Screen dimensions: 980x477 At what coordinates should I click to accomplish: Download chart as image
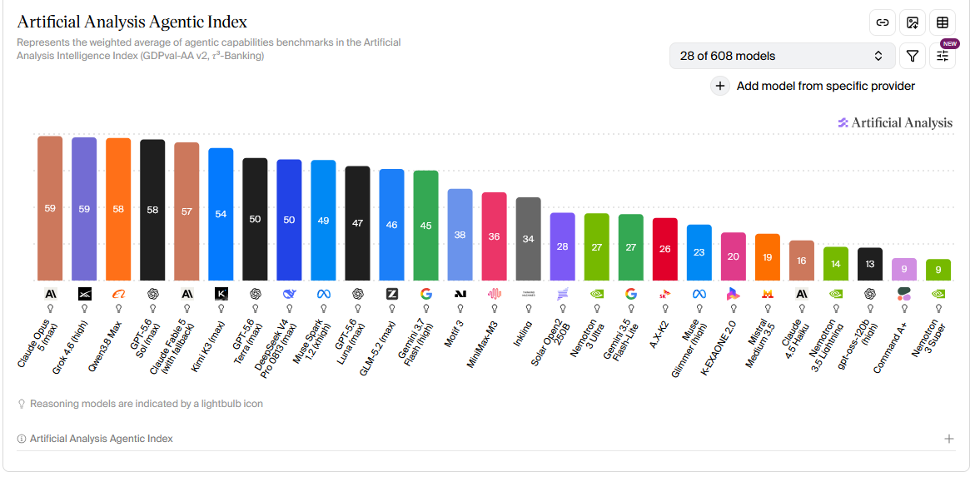pyautogui.click(x=912, y=22)
